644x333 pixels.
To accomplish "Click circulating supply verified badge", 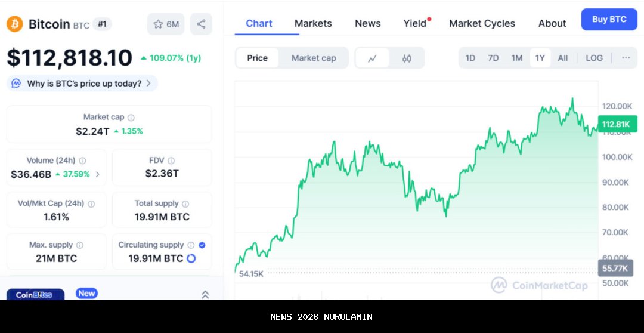I will (x=202, y=245).
